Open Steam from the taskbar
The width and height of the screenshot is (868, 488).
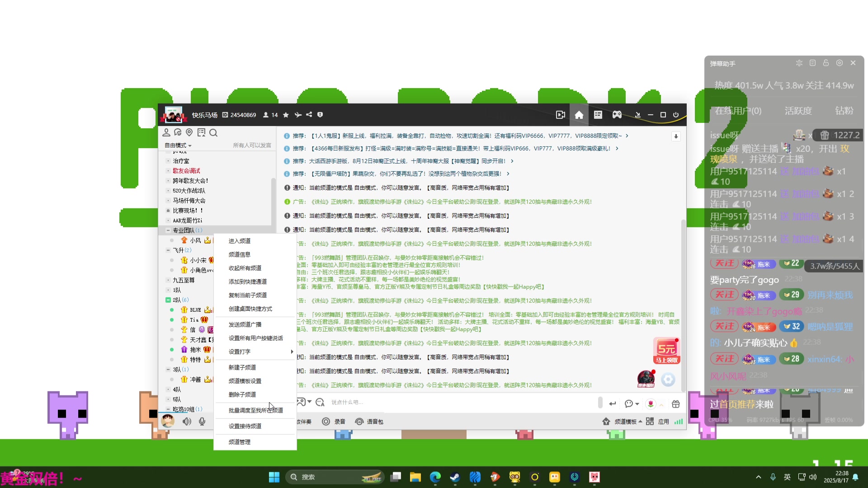pos(455,477)
